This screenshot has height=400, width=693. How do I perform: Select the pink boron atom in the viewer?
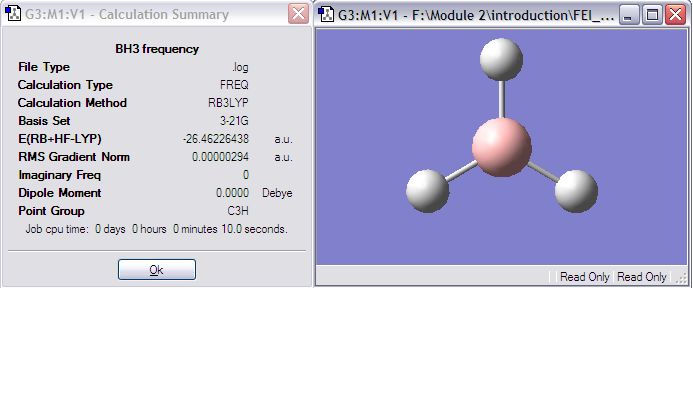pos(502,147)
